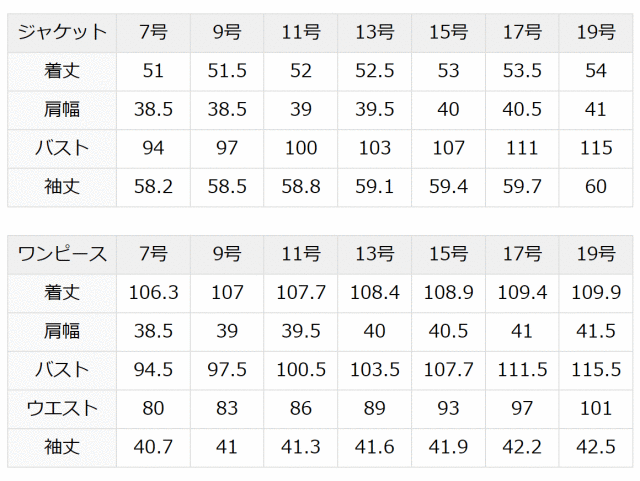
Task: Select waist value 80
Action: [x=153, y=408]
